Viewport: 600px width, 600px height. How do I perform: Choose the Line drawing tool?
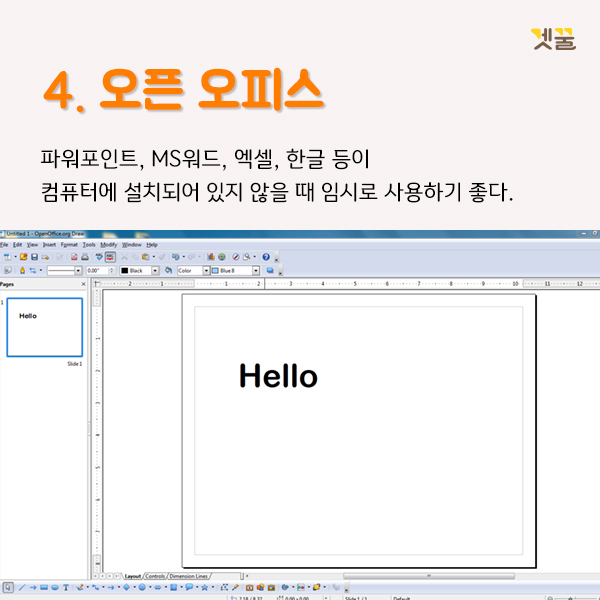click(x=22, y=587)
